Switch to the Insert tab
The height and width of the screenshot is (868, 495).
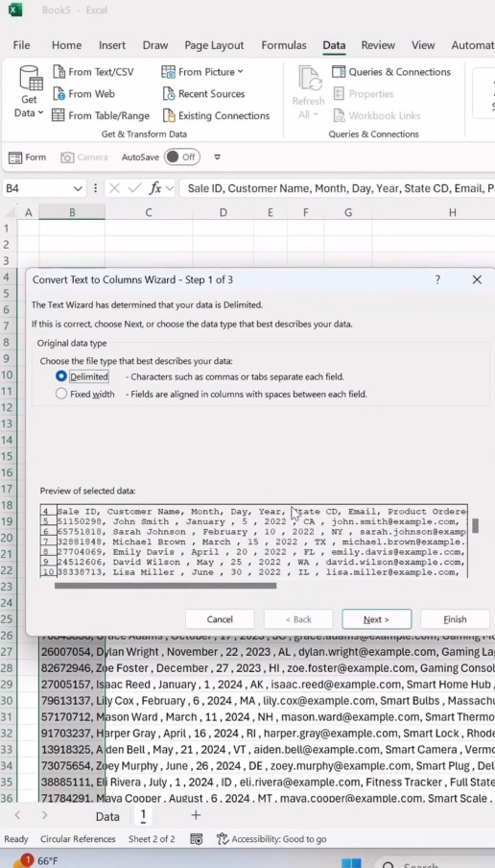(111, 45)
